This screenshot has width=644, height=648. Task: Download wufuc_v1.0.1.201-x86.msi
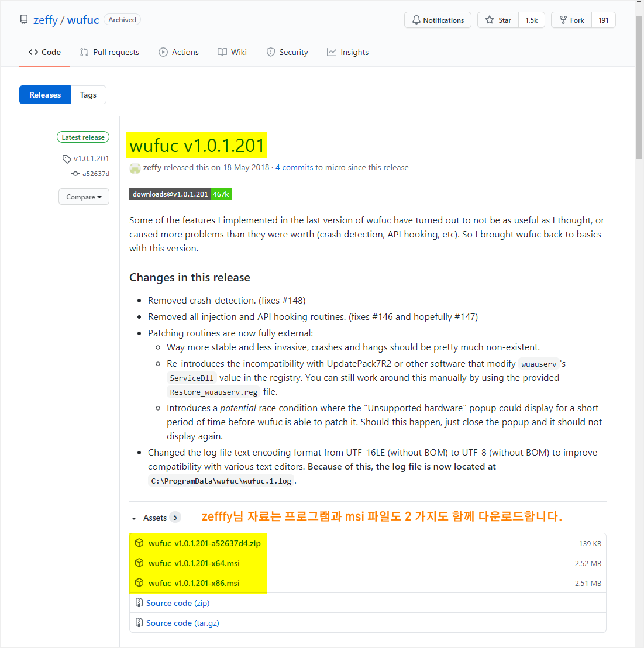(x=194, y=583)
